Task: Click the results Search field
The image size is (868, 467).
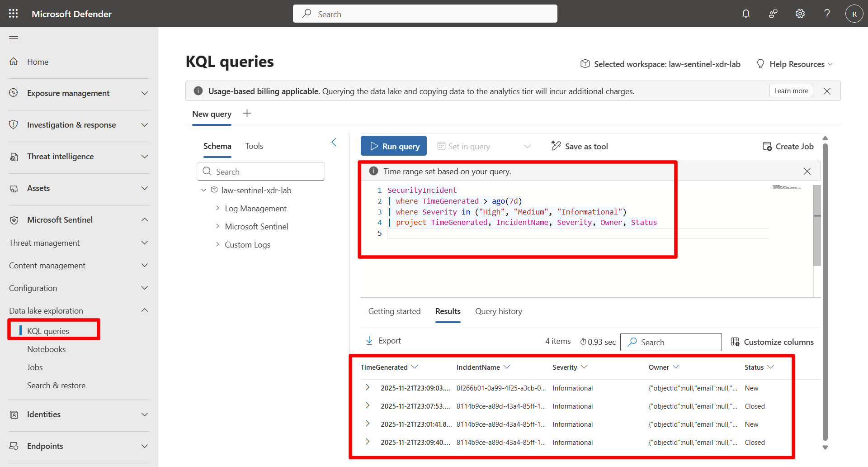Action: (671, 342)
